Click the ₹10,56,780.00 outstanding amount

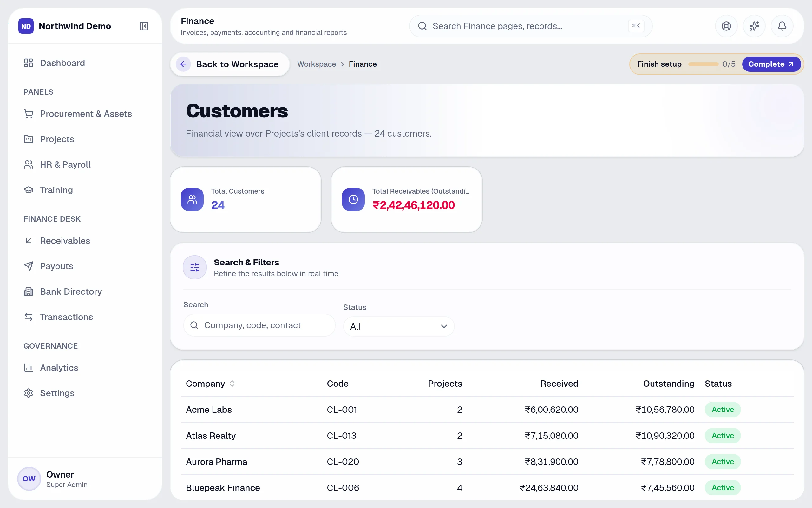pos(665,410)
